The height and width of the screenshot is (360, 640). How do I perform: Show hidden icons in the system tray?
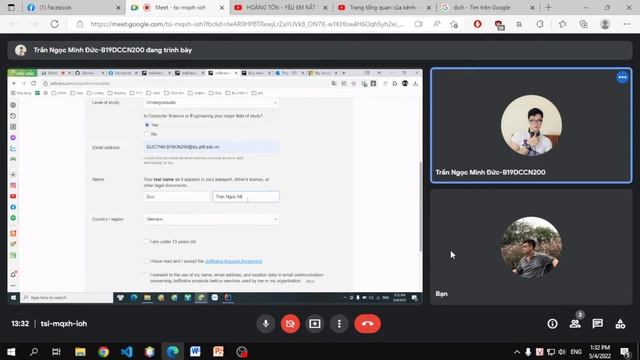[517, 352]
